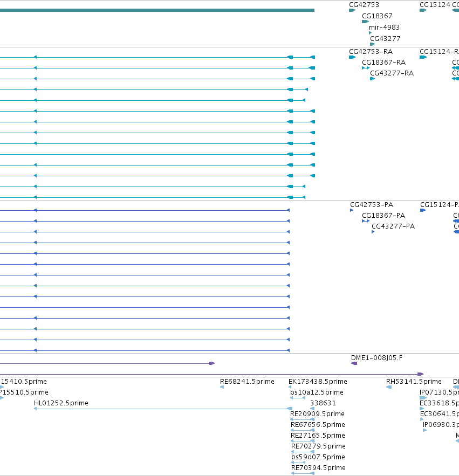
Task: Open the RE70279.5prime EST label
Action: tap(318, 446)
